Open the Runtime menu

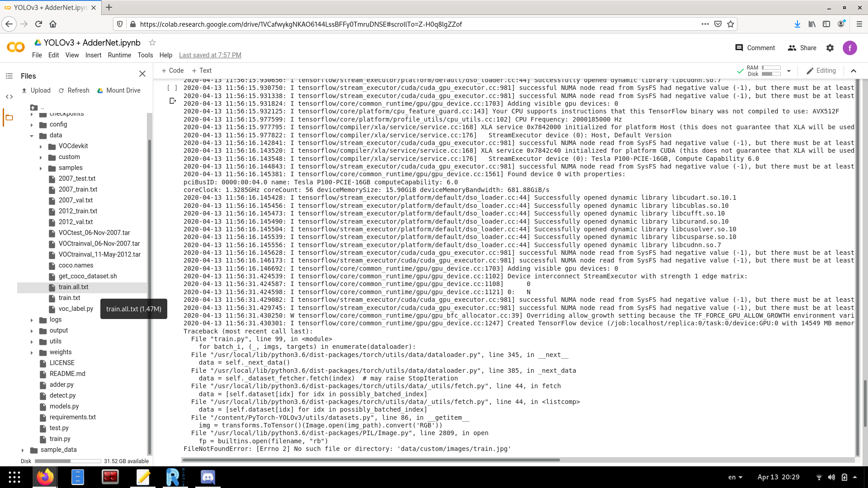coord(119,55)
